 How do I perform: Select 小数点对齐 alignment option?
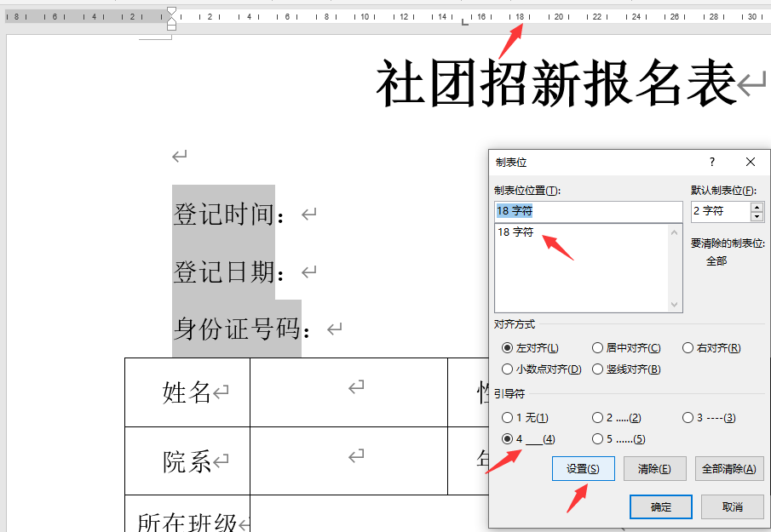click(509, 369)
